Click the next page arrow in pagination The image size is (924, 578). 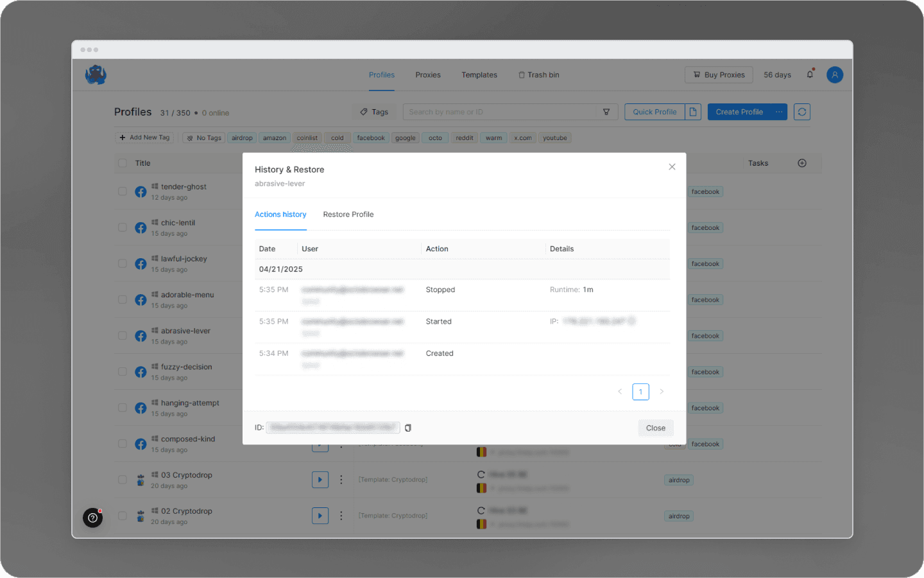click(x=662, y=392)
